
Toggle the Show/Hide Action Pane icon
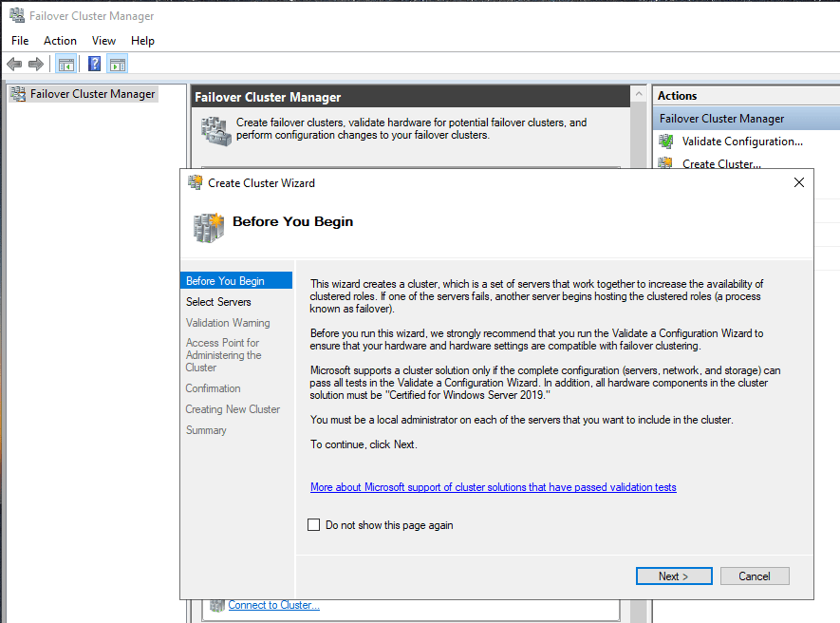click(118, 65)
